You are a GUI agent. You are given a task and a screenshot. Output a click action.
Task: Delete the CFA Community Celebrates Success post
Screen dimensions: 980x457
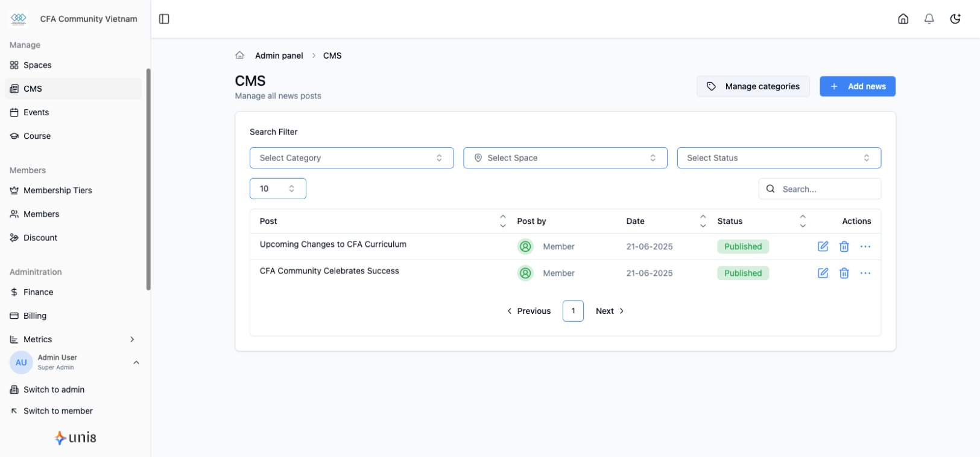pyautogui.click(x=844, y=273)
